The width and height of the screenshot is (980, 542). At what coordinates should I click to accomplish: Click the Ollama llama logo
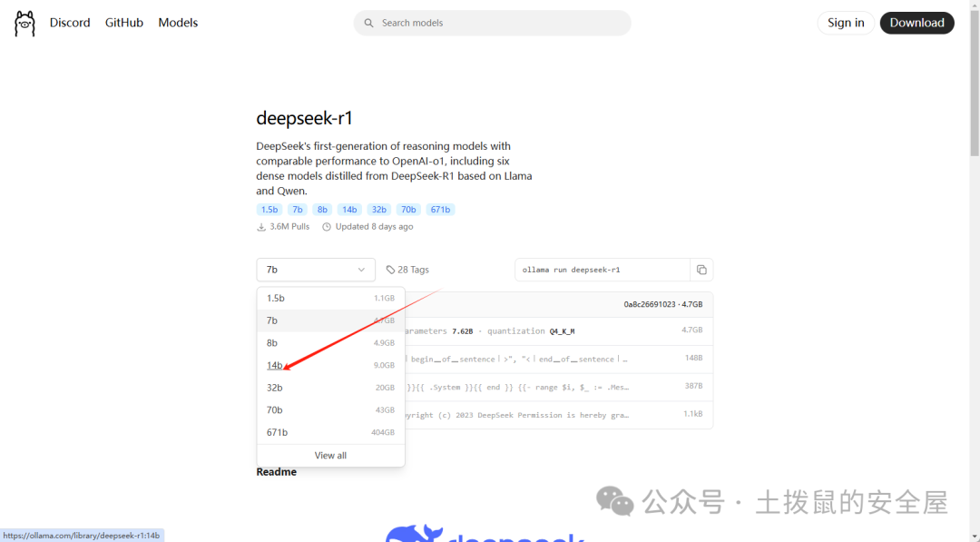tap(24, 23)
